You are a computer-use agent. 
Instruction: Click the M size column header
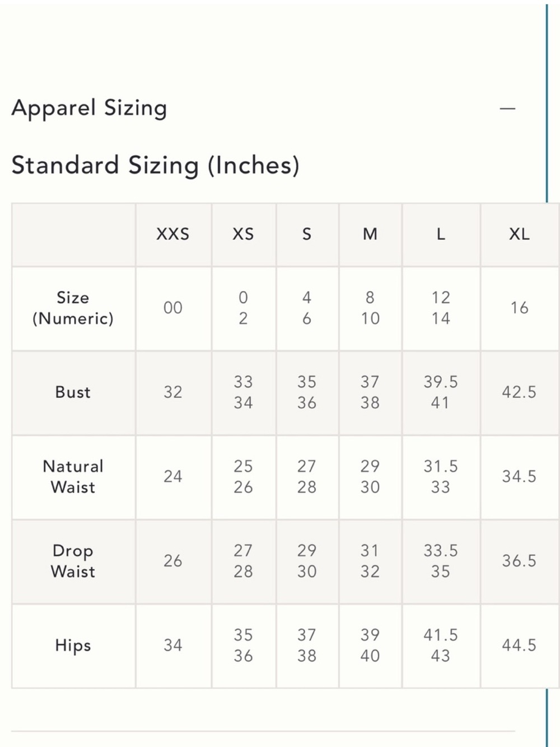click(x=370, y=234)
